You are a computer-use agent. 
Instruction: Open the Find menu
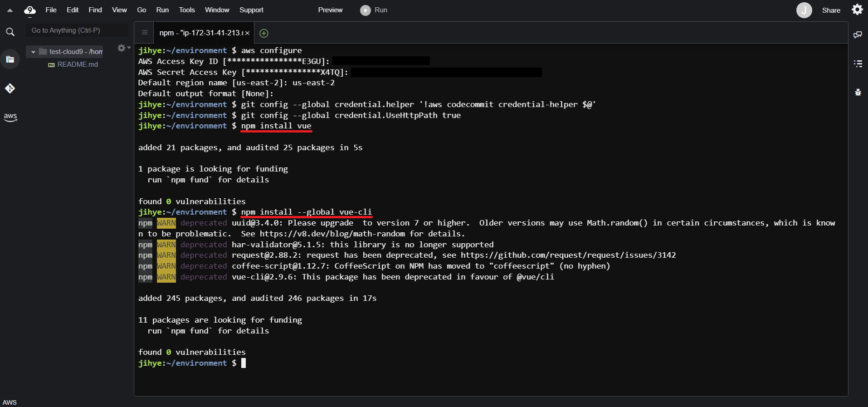[95, 10]
